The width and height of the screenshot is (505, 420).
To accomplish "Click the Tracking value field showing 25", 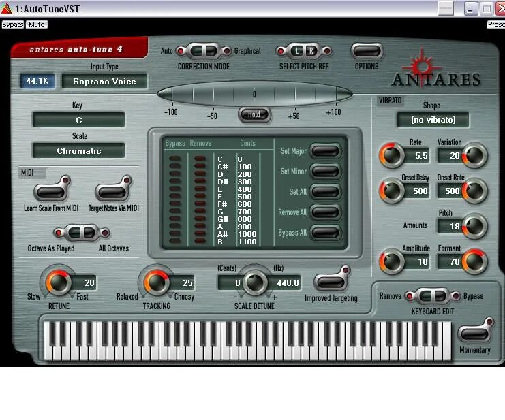I will tap(182, 282).
